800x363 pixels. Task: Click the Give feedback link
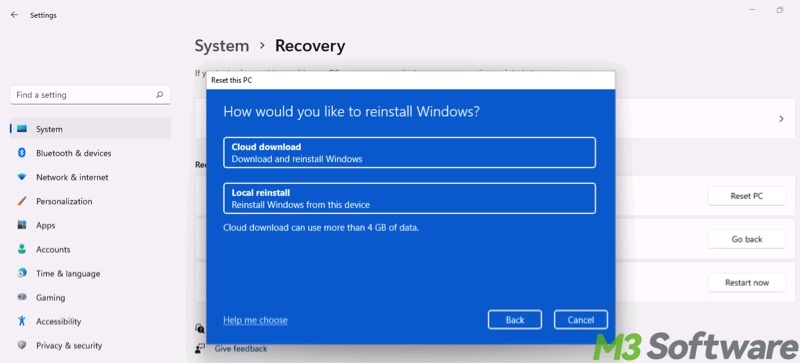point(240,349)
